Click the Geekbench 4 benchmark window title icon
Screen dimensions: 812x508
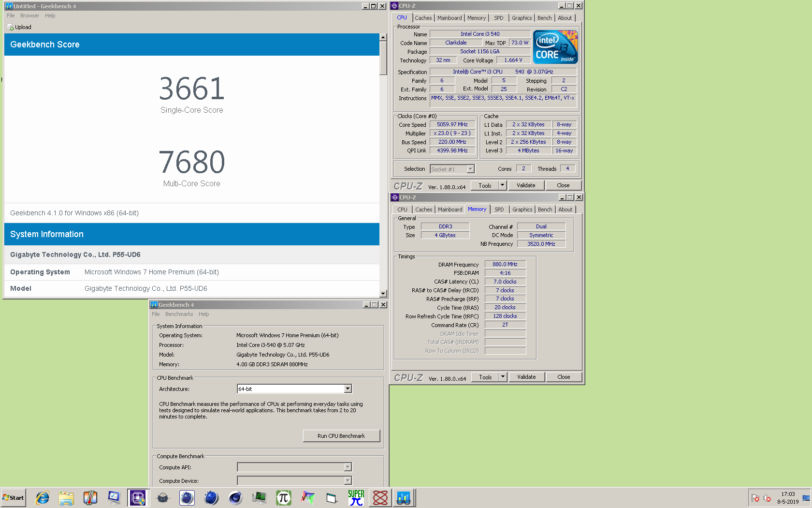[x=154, y=305]
